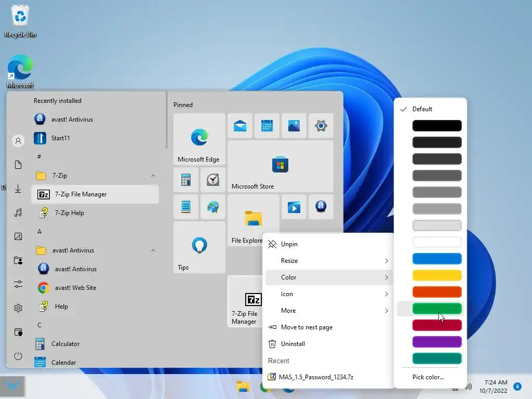This screenshot has height=399, width=532.
Task: Open avast! Antivirus under Recently installed
Action: point(95,119)
